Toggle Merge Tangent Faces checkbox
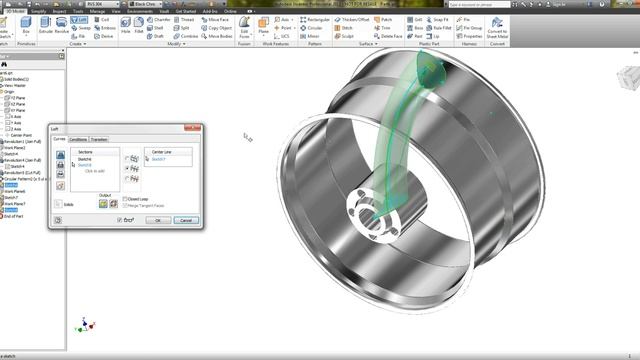 click(125, 205)
